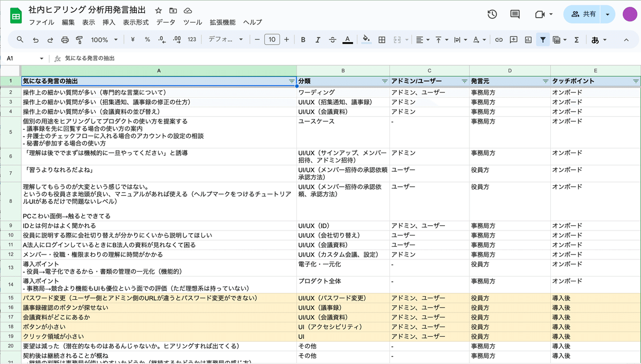This screenshot has height=364, width=641.
Task: Open the vertical align dropdown
Action: 442,39
